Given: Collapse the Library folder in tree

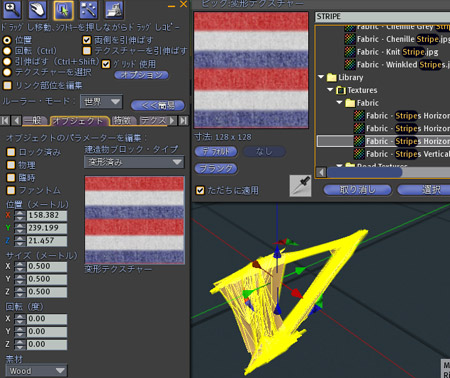Looking at the screenshot, I should tap(321, 77).
